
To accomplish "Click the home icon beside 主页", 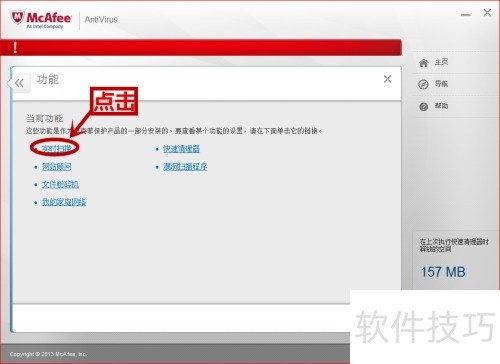I will click(x=423, y=63).
